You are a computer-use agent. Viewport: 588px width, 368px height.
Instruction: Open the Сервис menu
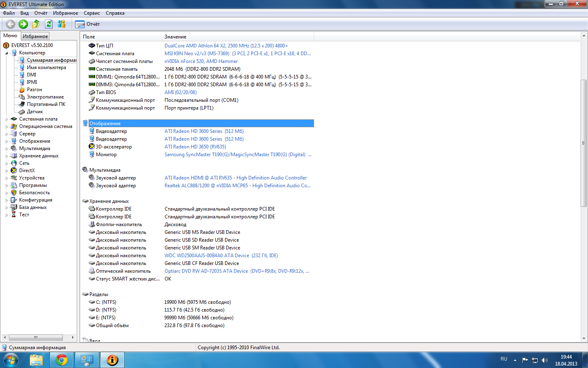(x=91, y=13)
